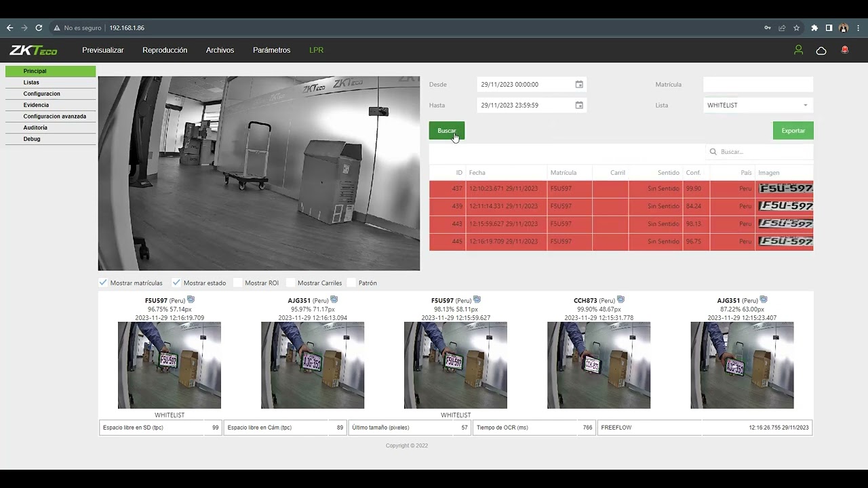
Task: Open Previsualizar in the top menu
Action: pyautogui.click(x=103, y=50)
